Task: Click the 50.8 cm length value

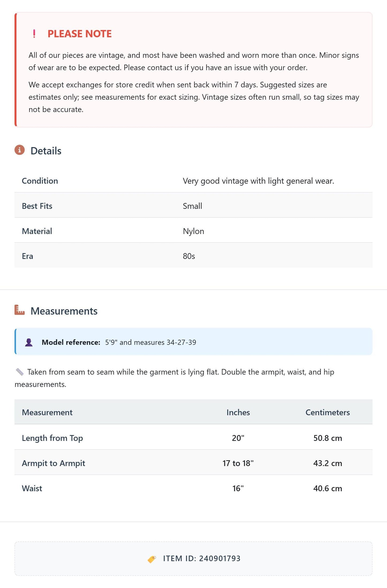Action: coord(328,438)
